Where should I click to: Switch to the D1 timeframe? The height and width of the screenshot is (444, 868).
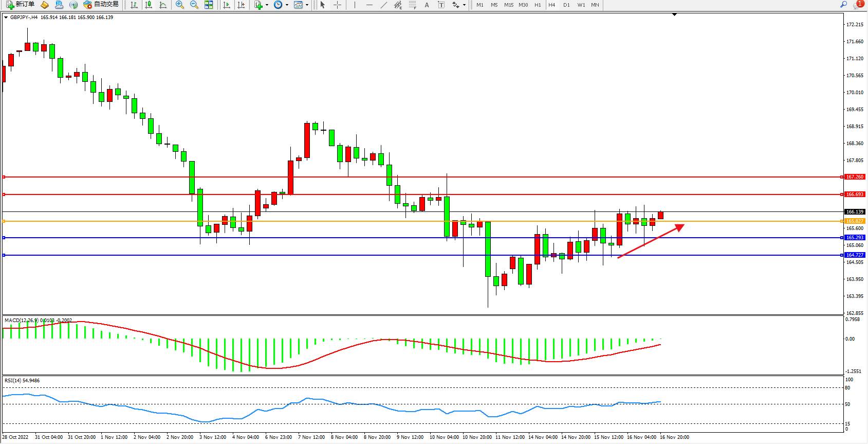(566, 5)
